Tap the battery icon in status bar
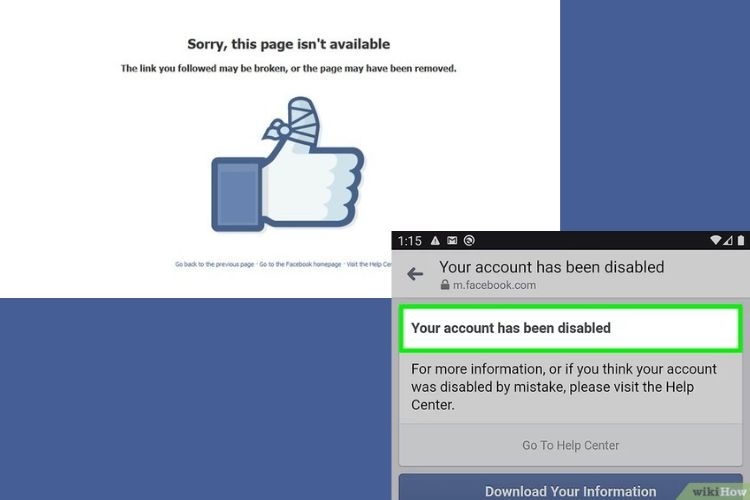750x500 pixels. 741,240
